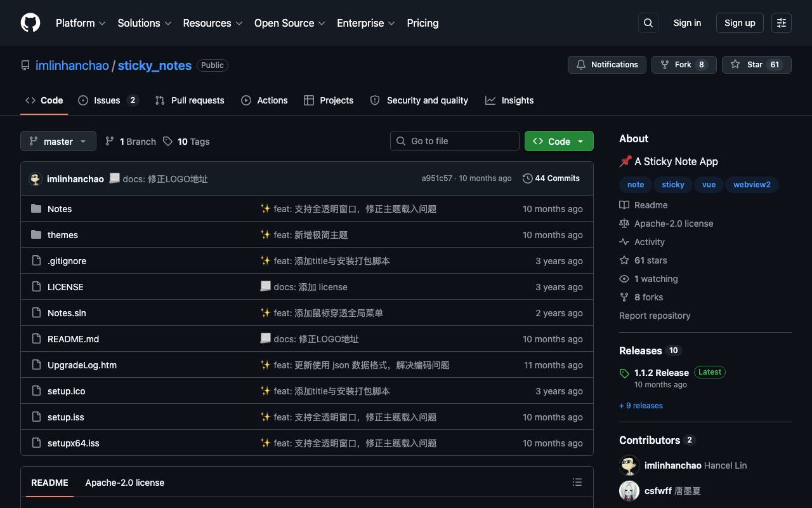Filter by the sticky topic tag
This screenshot has width=812, height=508.
point(673,185)
